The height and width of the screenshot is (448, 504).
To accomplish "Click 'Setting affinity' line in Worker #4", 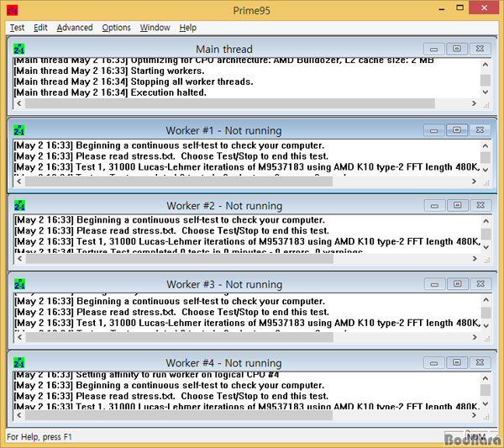I will click(146, 375).
